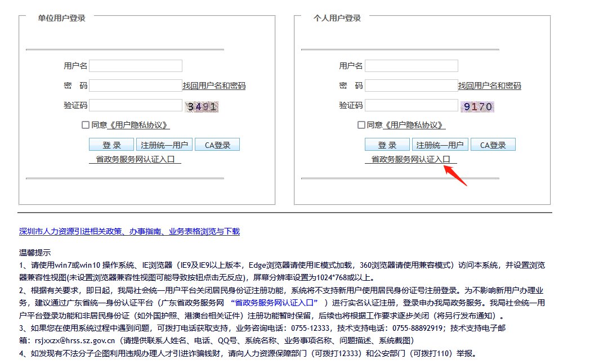Screen dimensions: 590x364
Task: Open 省政务服务网认证入口 under 单位用户登录
Action: click(135, 159)
